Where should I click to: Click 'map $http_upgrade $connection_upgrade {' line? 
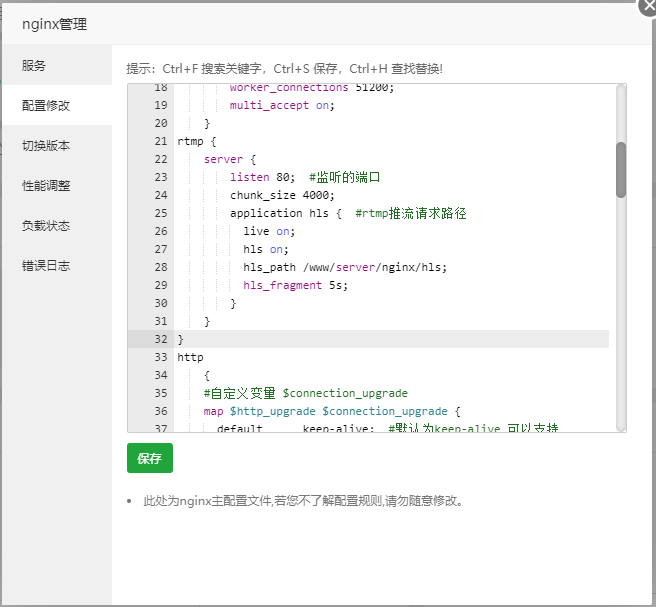pyautogui.click(x=332, y=411)
